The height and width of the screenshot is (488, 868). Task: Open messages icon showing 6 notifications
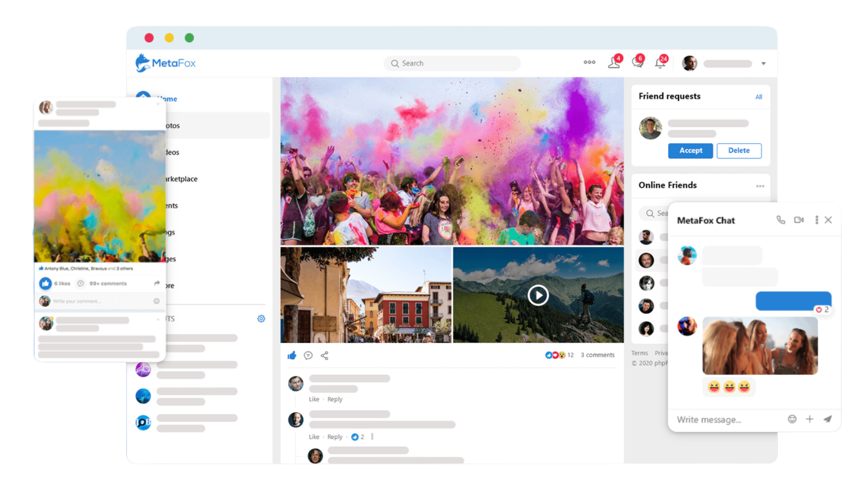pos(637,63)
